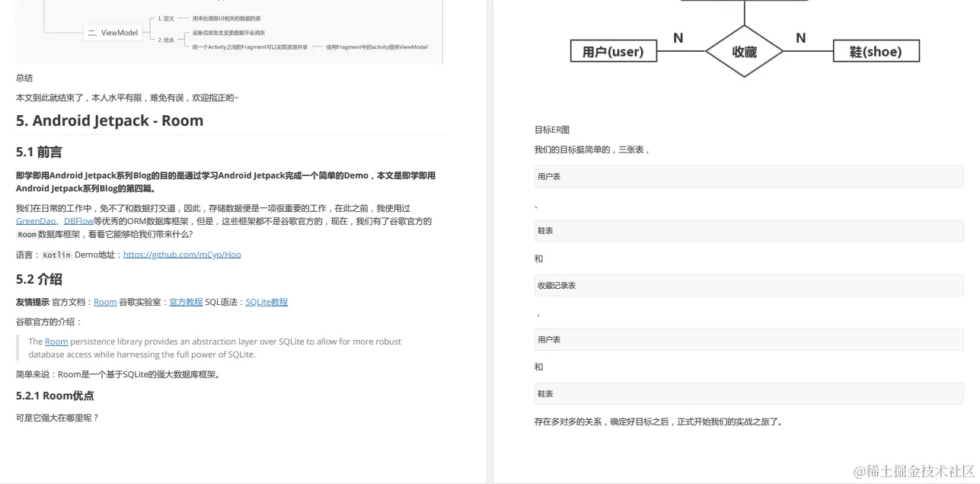Click the 用户(user) entity box in ER diagram
980x484 pixels.
tap(614, 50)
